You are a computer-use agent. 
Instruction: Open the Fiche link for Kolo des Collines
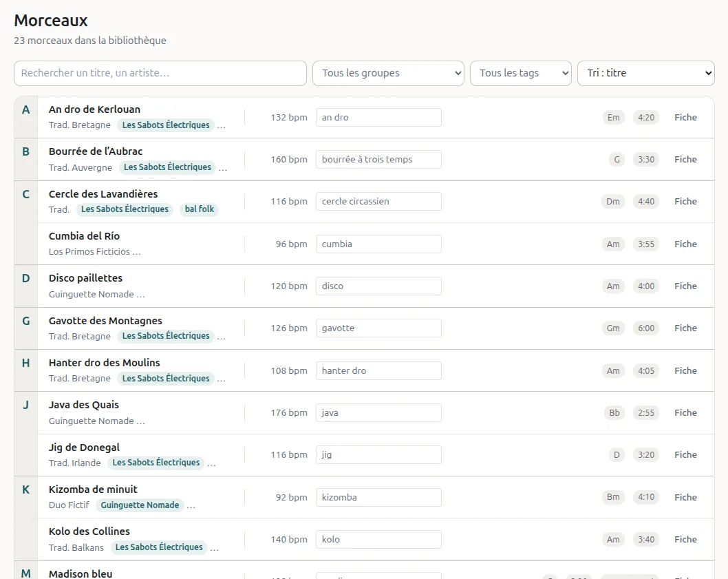pyautogui.click(x=685, y=540)
